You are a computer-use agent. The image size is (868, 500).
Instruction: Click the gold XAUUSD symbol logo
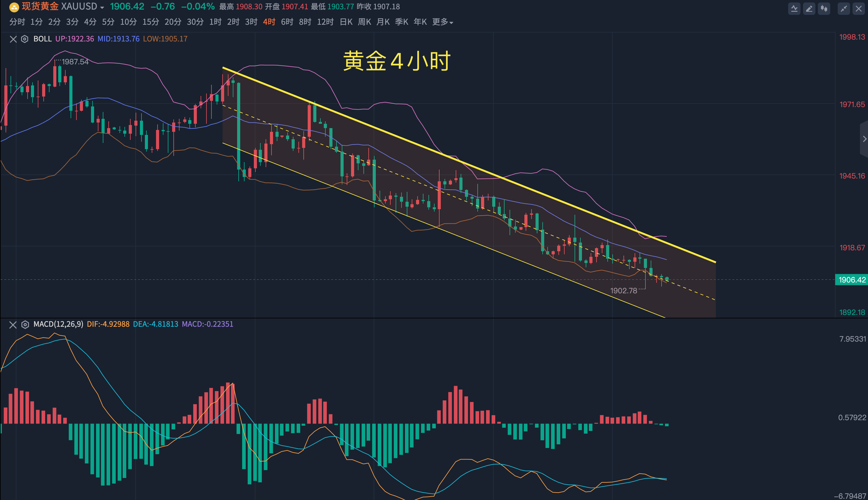(14, 7)
